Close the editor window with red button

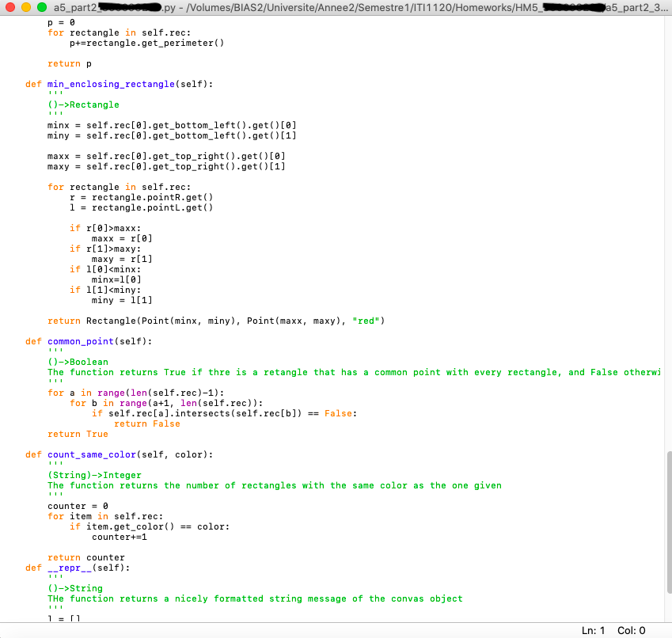point(10,7)
